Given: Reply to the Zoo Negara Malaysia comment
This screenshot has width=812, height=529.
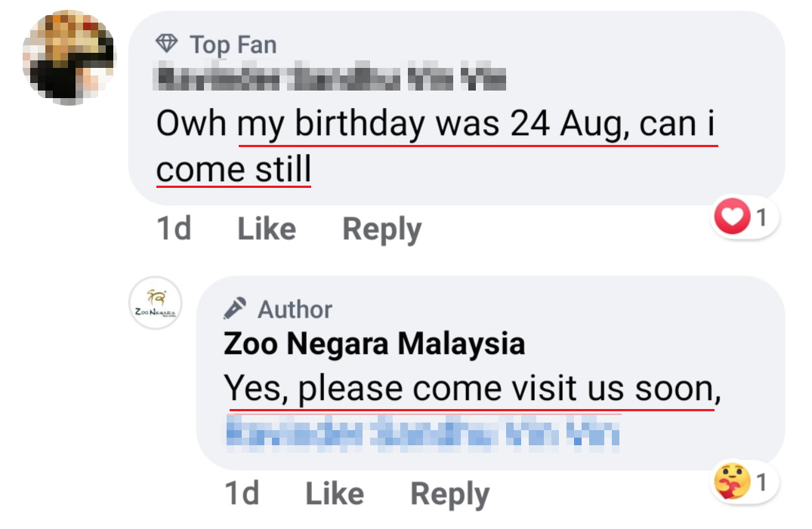Looking at the screenshot, I should (x=449, y=494).
